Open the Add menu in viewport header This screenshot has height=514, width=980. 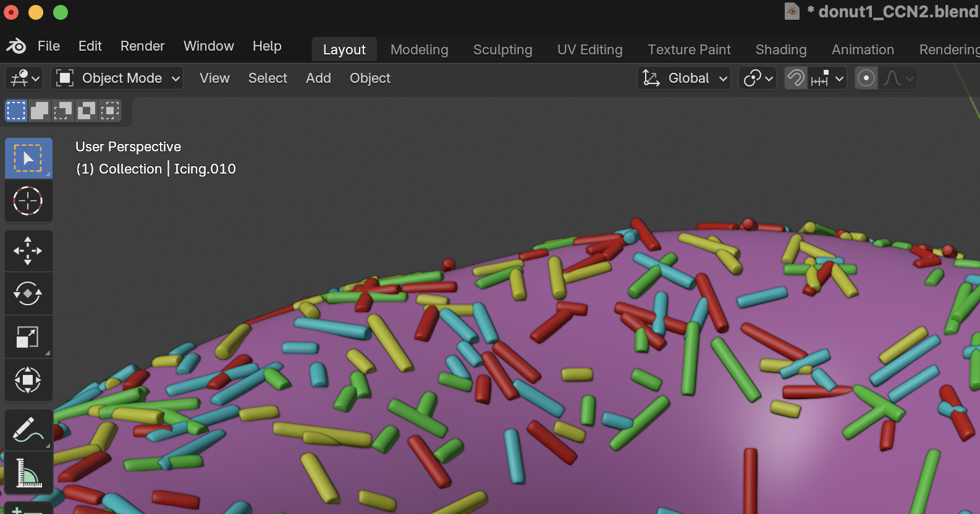point(318,78)
